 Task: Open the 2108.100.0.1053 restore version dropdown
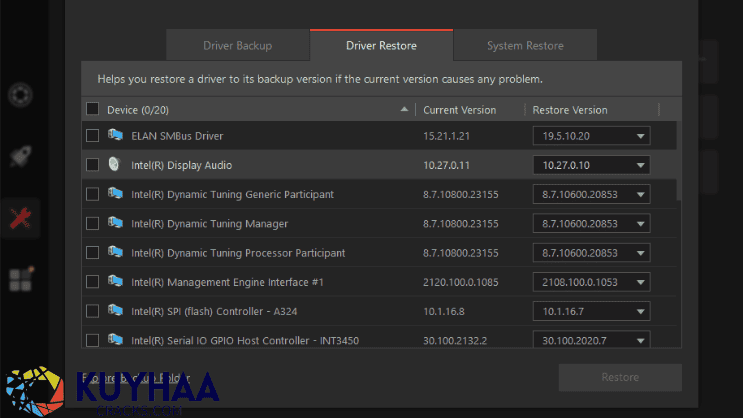[x=591, y=282]
